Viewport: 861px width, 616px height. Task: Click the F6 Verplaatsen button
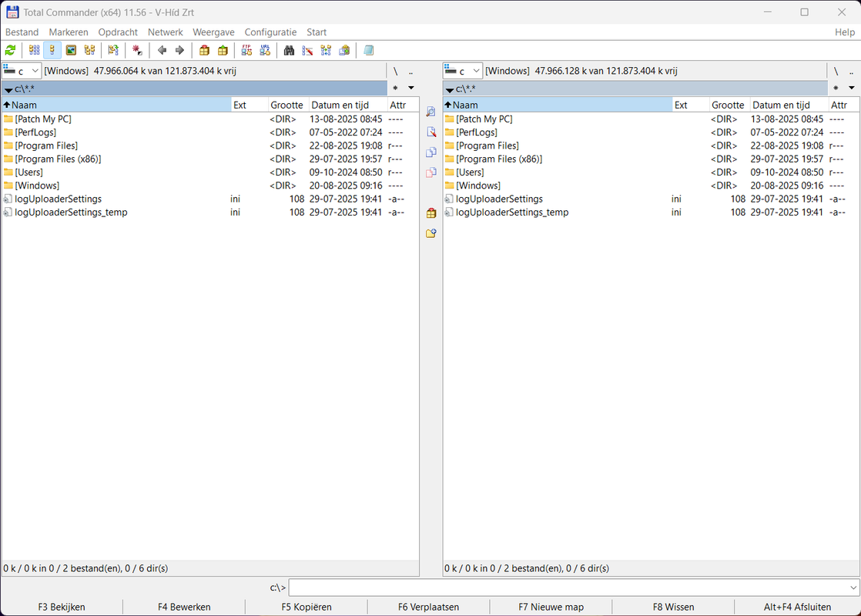click(x=428, y=607)
